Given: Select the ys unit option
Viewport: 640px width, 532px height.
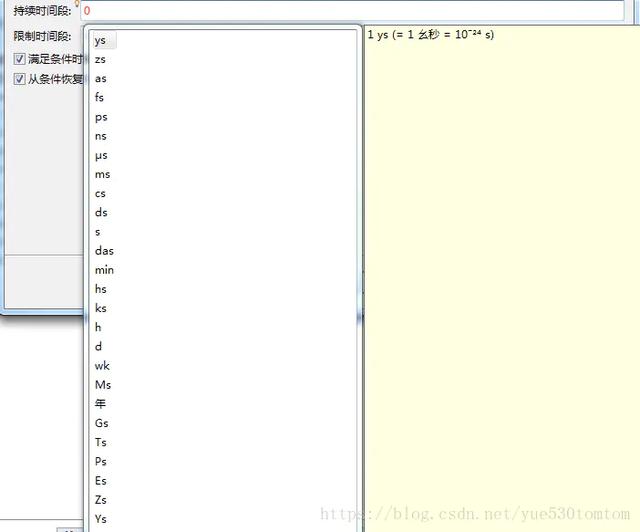Looking at the screenshot, I should coord(100,40).
